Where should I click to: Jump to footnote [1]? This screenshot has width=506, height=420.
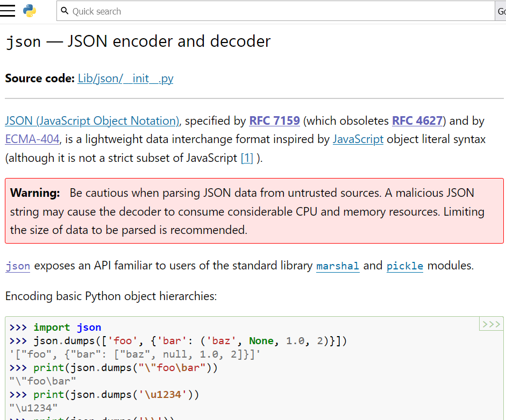pyautogui.click(x=247, y=158)
